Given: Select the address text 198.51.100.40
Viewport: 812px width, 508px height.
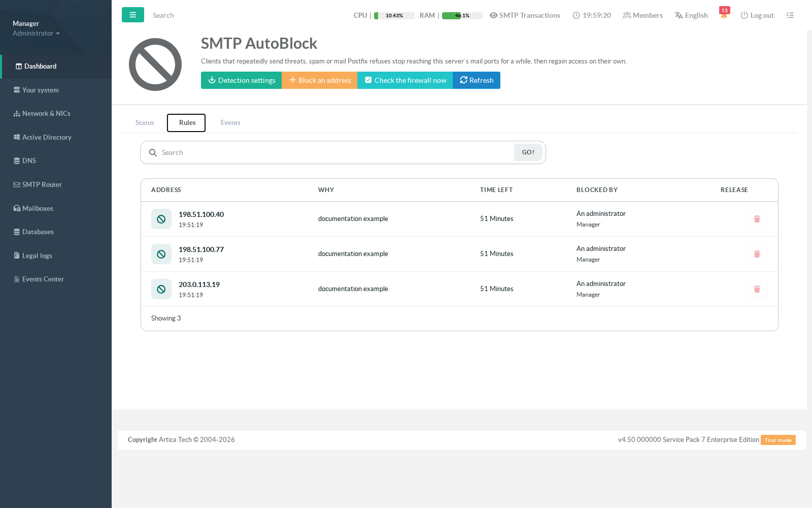Looking at the screenshot, I should (201, 214).
